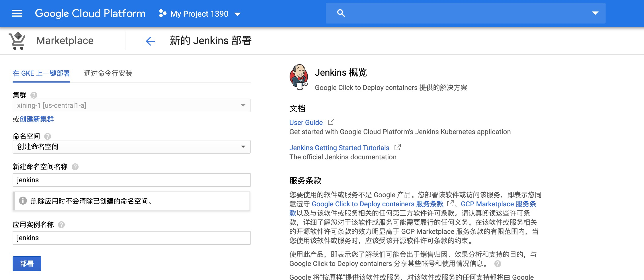Open the User Guide link

(x=306, y=123)
